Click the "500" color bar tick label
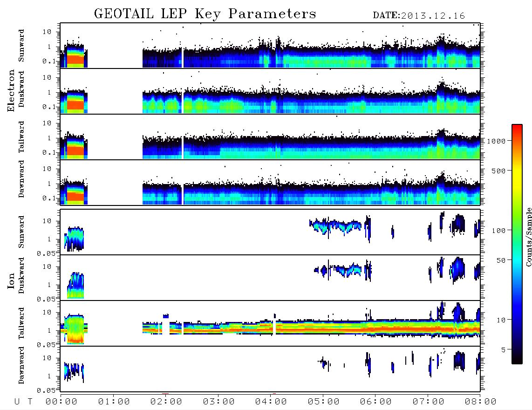532x410 pixels. 498,171
